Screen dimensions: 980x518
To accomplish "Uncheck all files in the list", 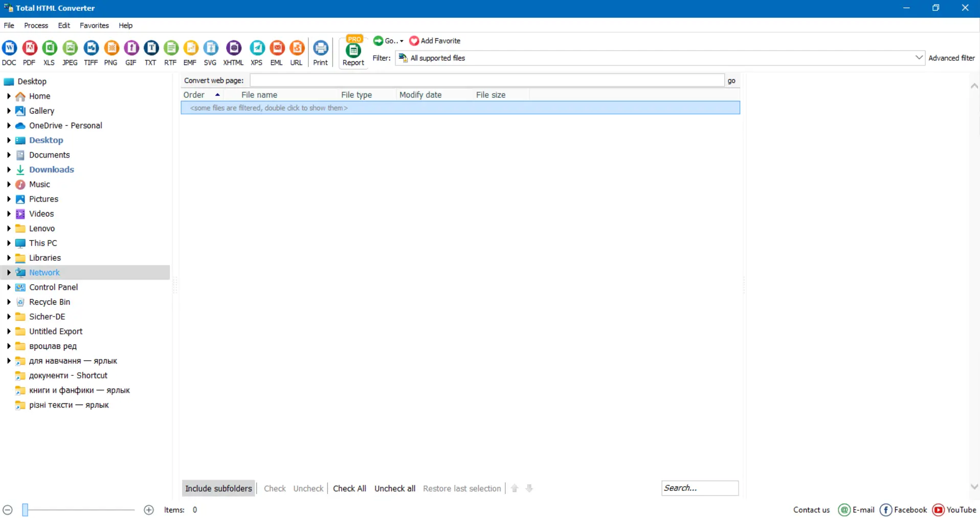I will (x=394, y=488).
